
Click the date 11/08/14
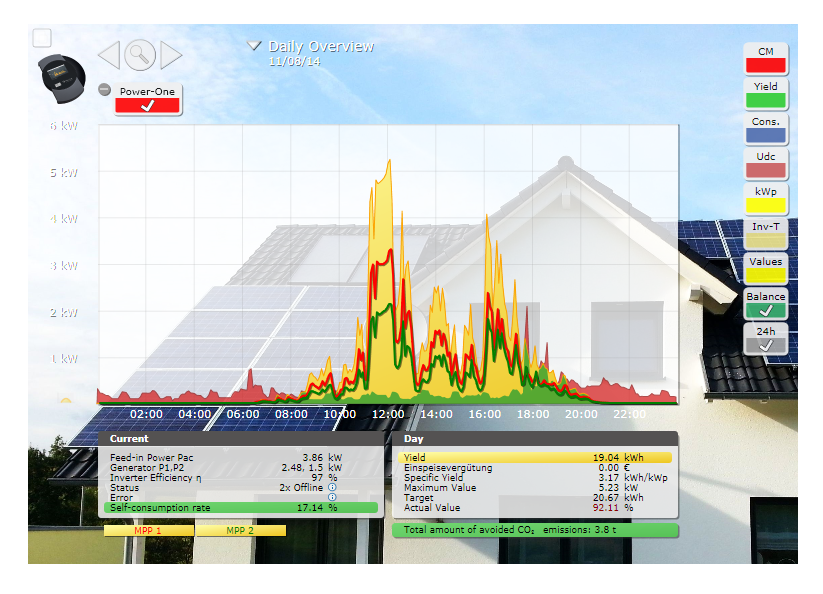pyautogui.click(x=294, y=61)
